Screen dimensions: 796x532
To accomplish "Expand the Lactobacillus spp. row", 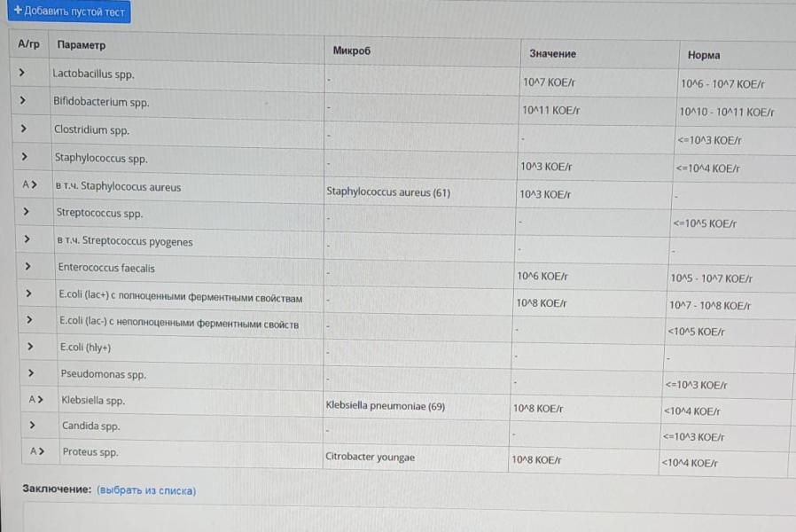I will [x=21, y=73].
